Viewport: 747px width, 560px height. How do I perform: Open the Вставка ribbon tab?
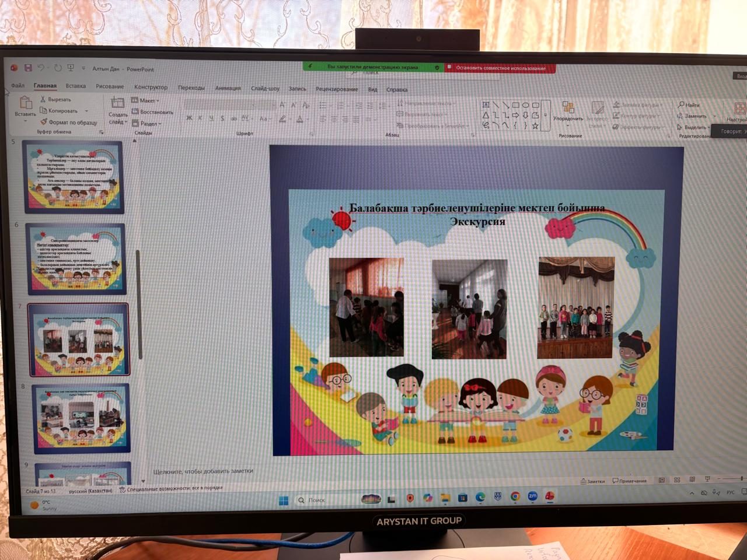click(76, 86)
